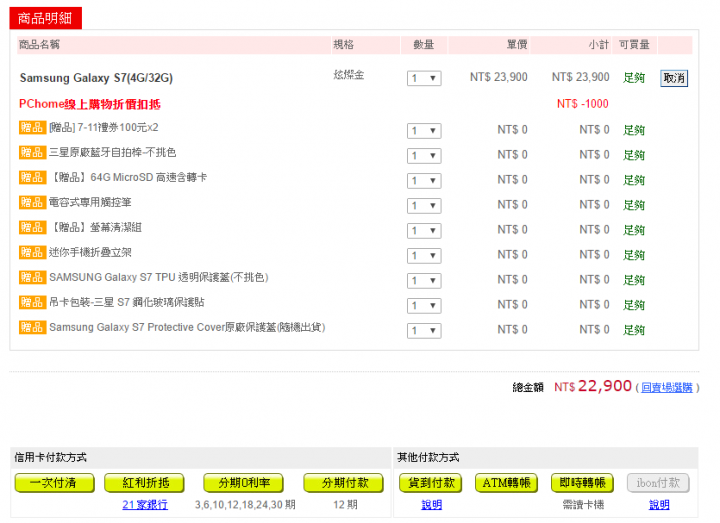The height and width of the screenshot is (523, 720).
Task: Click the 需讀卡機 note
Action: click(583, 505)
